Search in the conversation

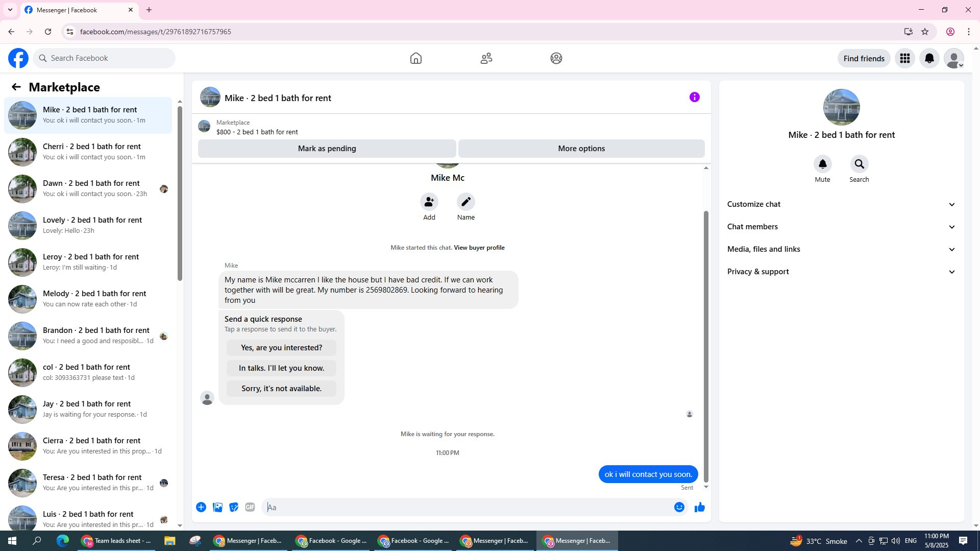pyautogui.click(x=860, y=164)
